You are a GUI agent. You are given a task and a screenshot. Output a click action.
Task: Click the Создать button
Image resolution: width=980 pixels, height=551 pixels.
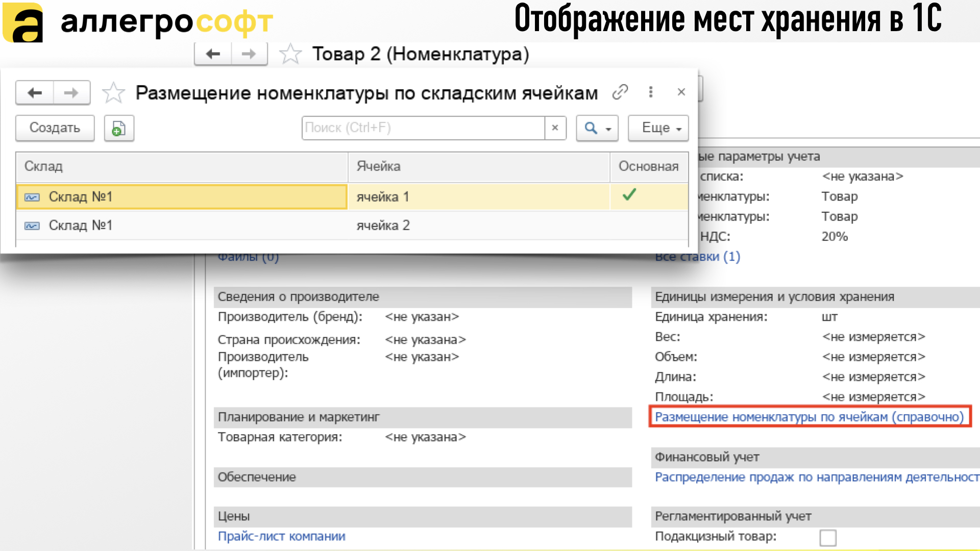coord(55,128)
